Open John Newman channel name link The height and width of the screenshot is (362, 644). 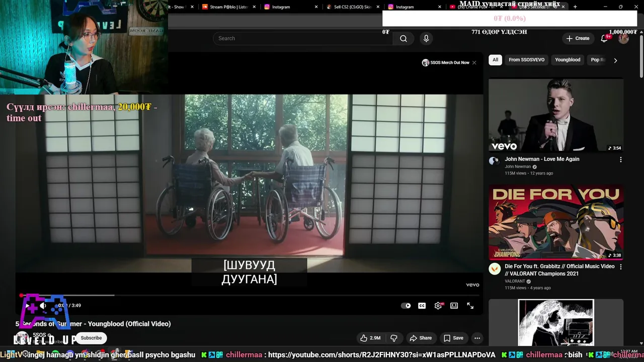click(518, 166)
